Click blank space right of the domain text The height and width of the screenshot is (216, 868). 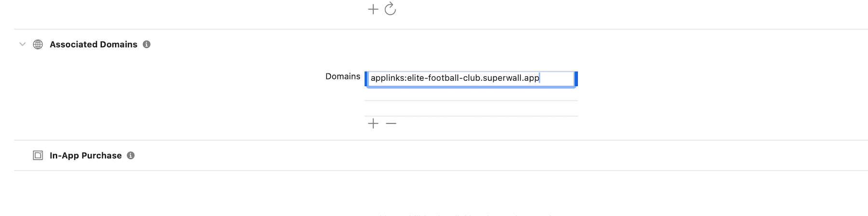557,78
